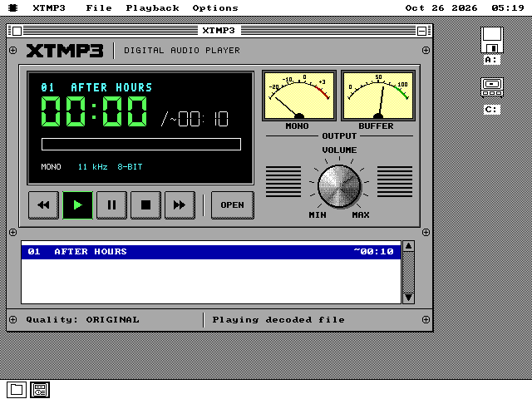This screenshot has height=399, width=532.
Task: Open the A: floppy drive icon
Action: click(492, 46)
